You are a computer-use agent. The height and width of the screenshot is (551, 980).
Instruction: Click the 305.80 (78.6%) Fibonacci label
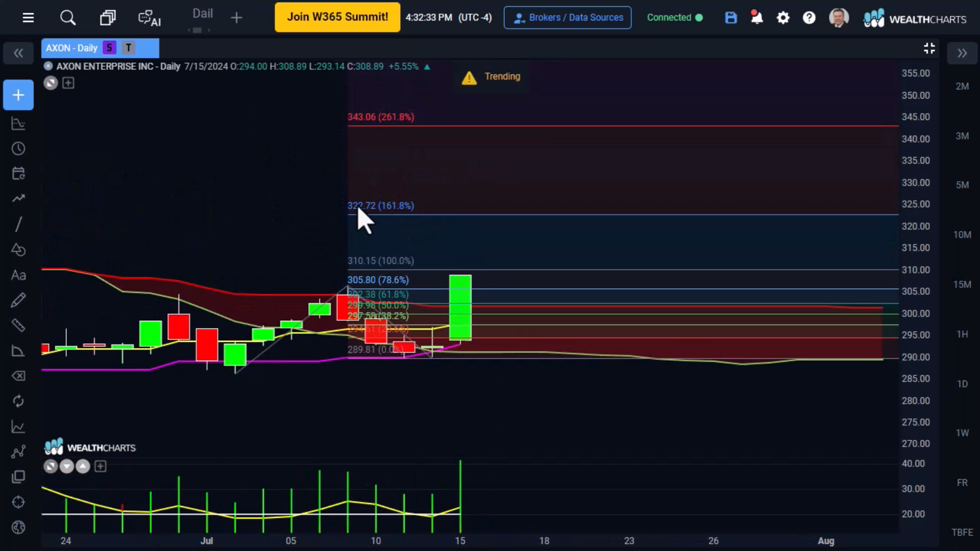(378, 280)
